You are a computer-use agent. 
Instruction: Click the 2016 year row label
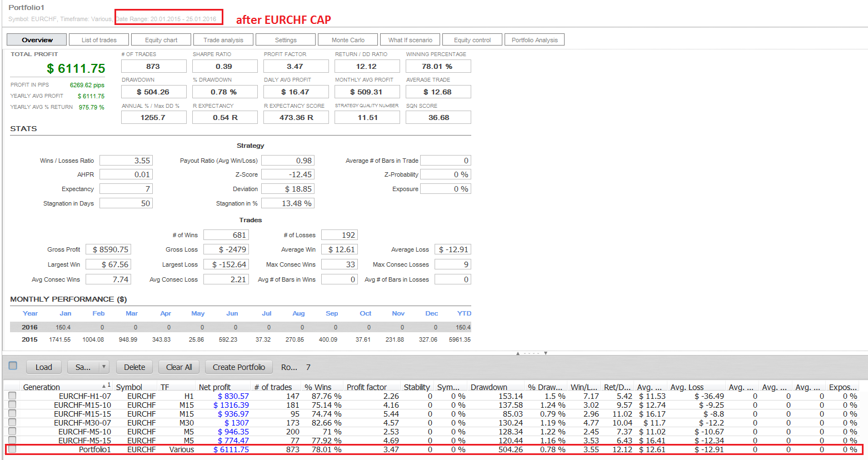click(x=29, y=327)
